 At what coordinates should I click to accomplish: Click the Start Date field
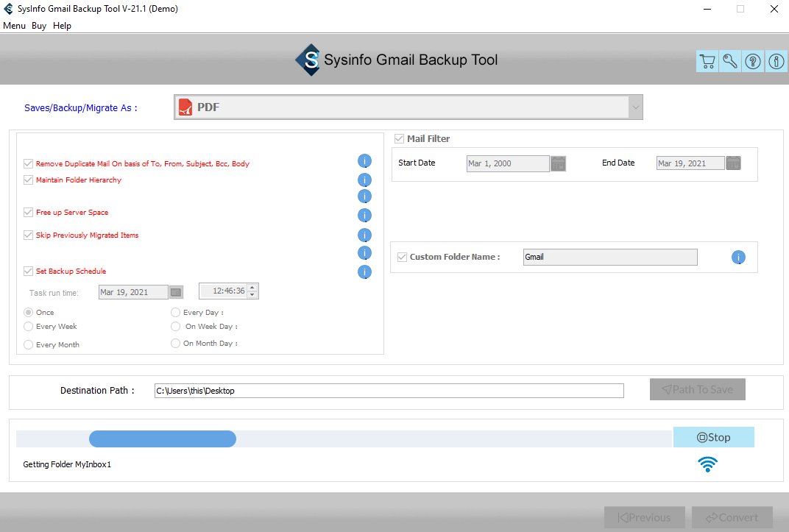[508, 163]
